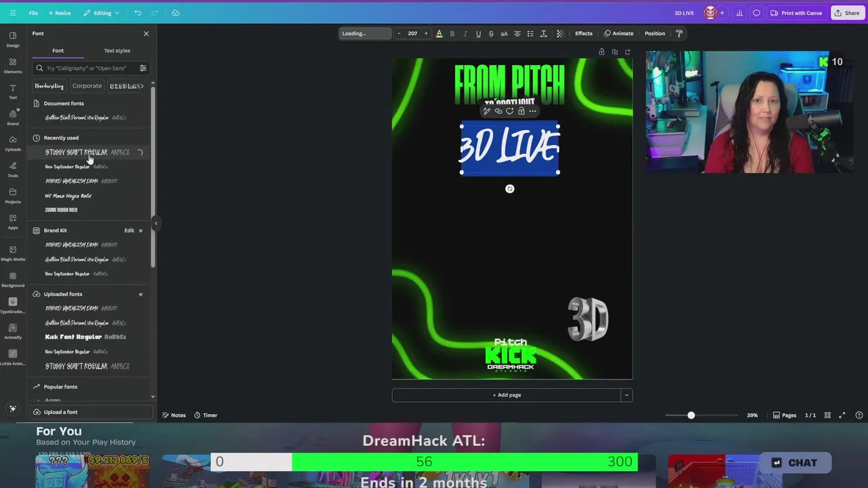Screen dimensions: 868x488
Task: Open the main hamburger menu
Action: coord(12,13)
